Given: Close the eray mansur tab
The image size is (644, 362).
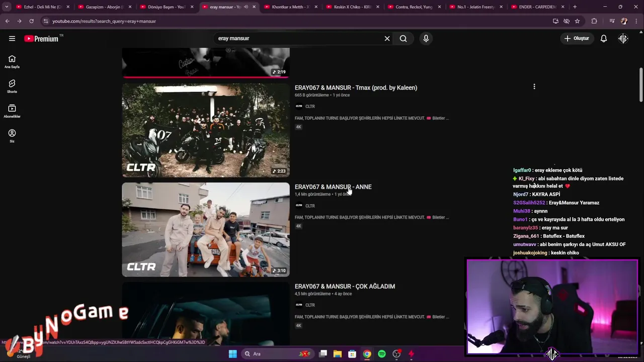Looking at the screenshot, I should click(x=254, y=7).
